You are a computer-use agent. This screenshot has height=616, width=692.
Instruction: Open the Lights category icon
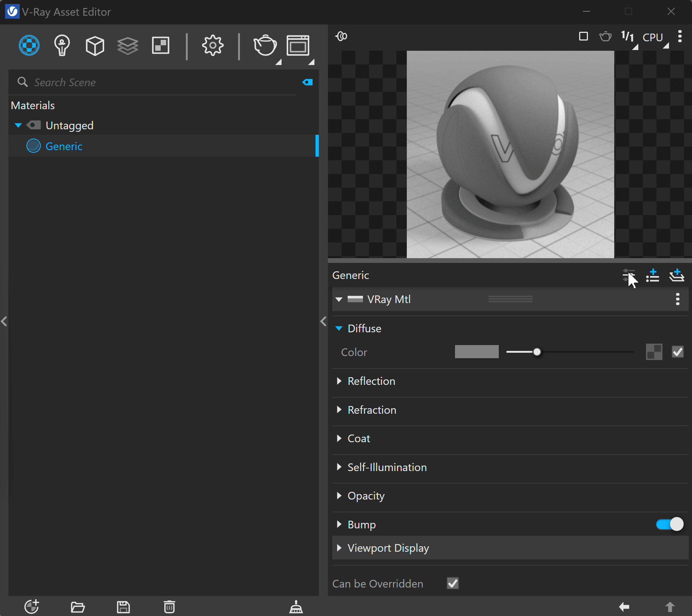coord(62,46)
